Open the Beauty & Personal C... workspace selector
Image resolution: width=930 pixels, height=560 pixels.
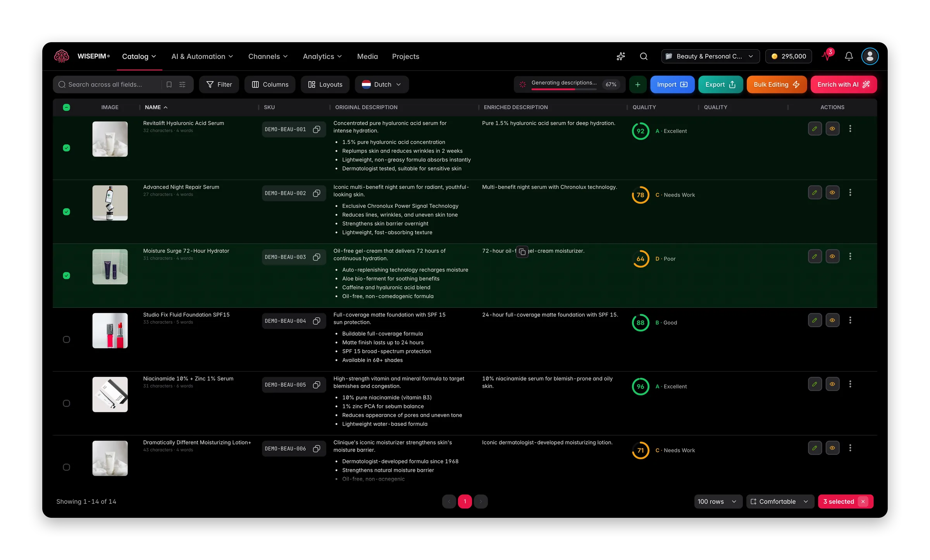(710, 56)
